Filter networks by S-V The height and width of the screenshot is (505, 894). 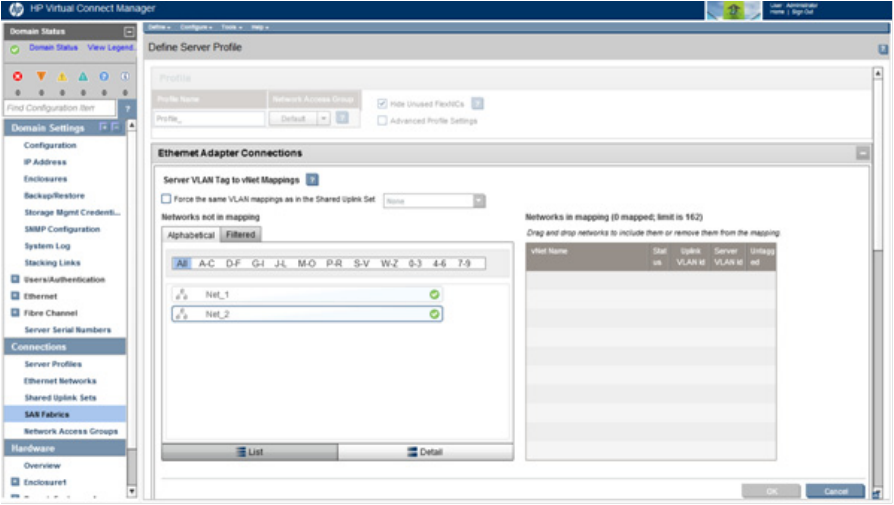point(361,263)
